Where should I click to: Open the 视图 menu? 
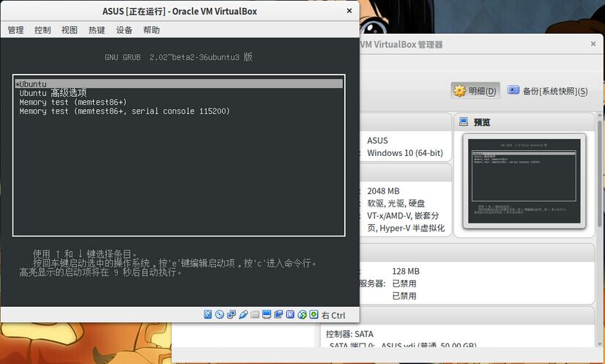(x=70, y=30)
